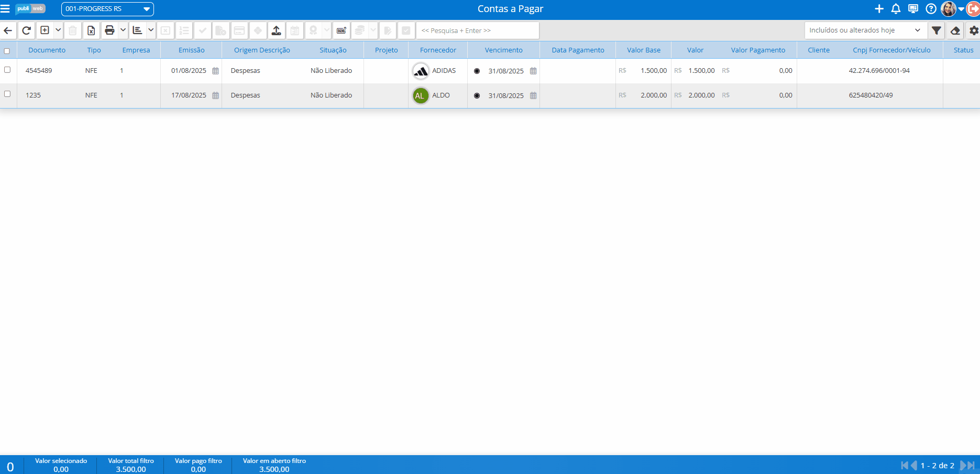
Task: Clear filters with the eraser icon
Action: (955, 30)
